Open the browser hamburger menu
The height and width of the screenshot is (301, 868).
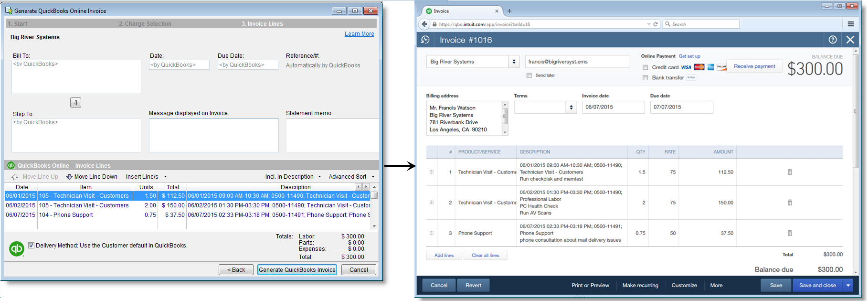tap(851, 24)
